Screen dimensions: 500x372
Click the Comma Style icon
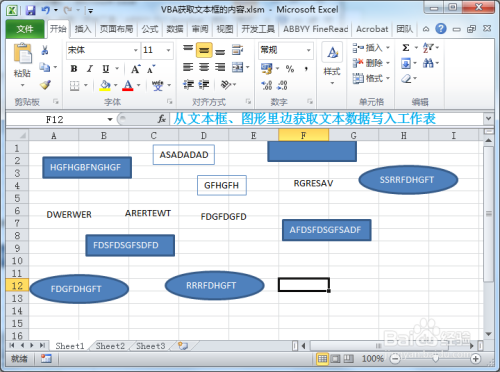point(306,69)
